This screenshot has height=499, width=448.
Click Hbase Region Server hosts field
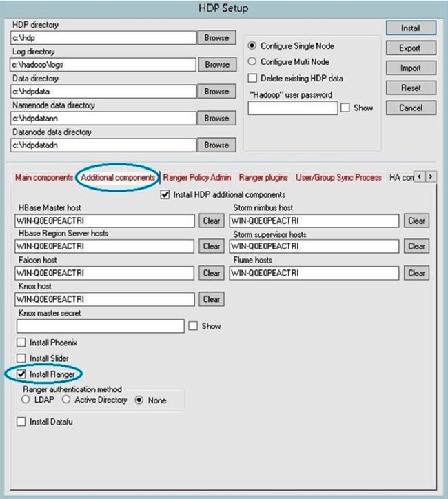[x=104, y=246]
